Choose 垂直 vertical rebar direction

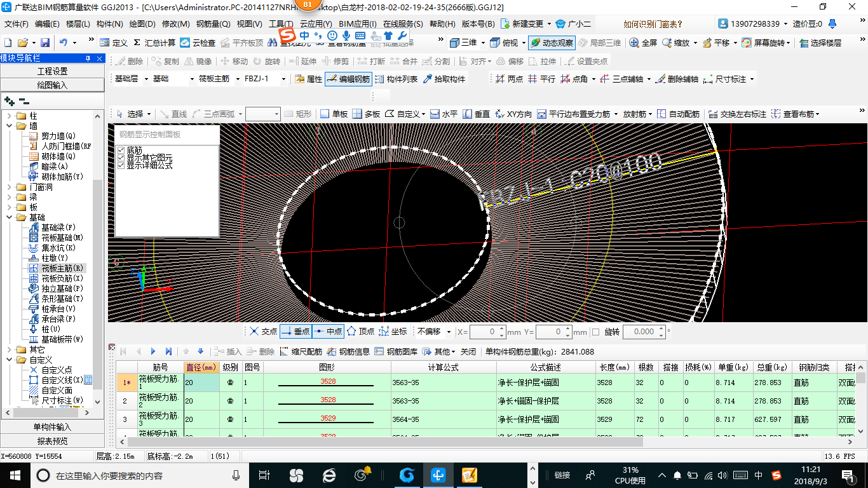pos(476,114)
